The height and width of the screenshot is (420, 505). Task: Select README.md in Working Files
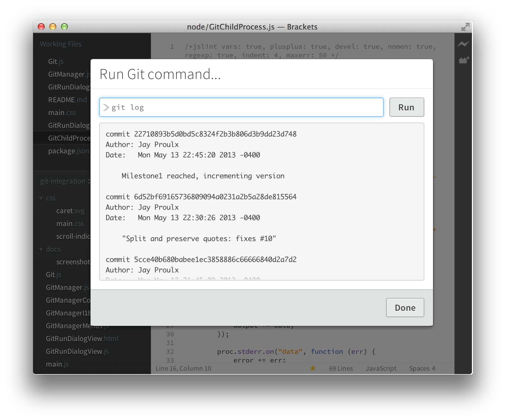tap(67, 100)
